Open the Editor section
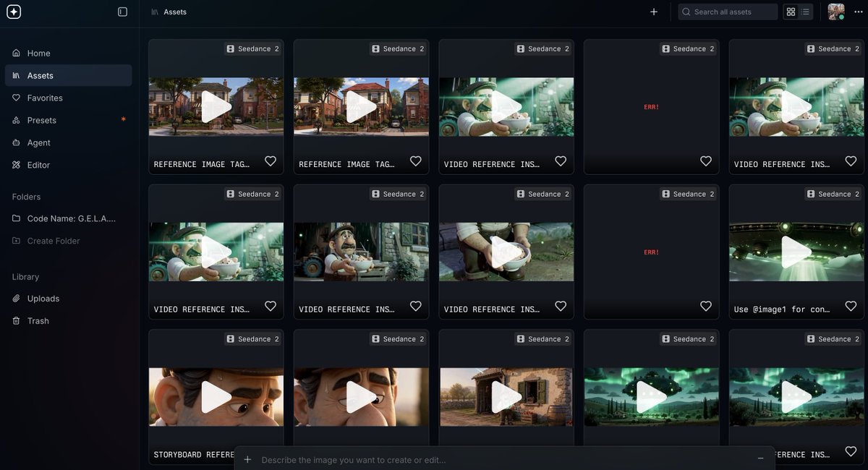The width and height of the screenshot is (868, 470). (68, 165)
